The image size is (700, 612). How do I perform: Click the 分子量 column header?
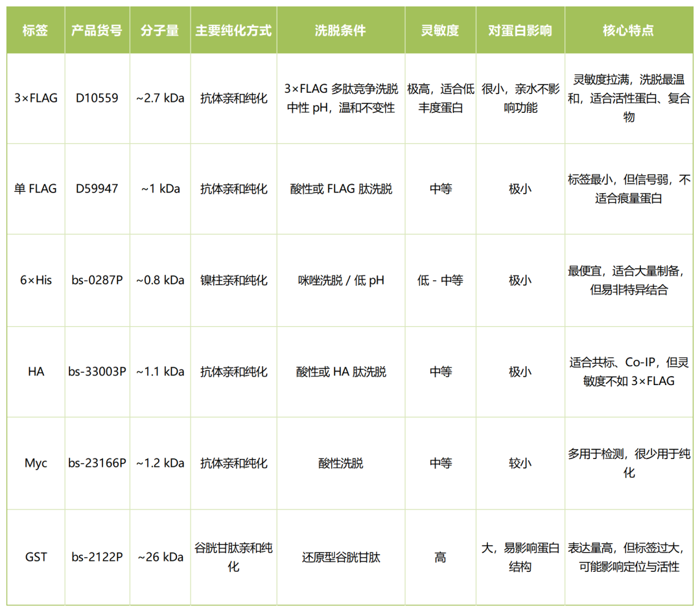(x=160, y=30)
